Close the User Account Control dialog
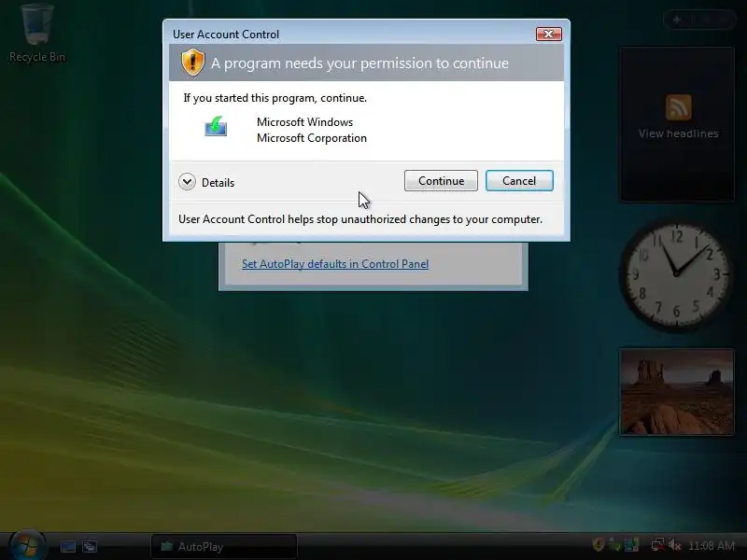This screenshot has width=747, height=560. tap(549, 34)
